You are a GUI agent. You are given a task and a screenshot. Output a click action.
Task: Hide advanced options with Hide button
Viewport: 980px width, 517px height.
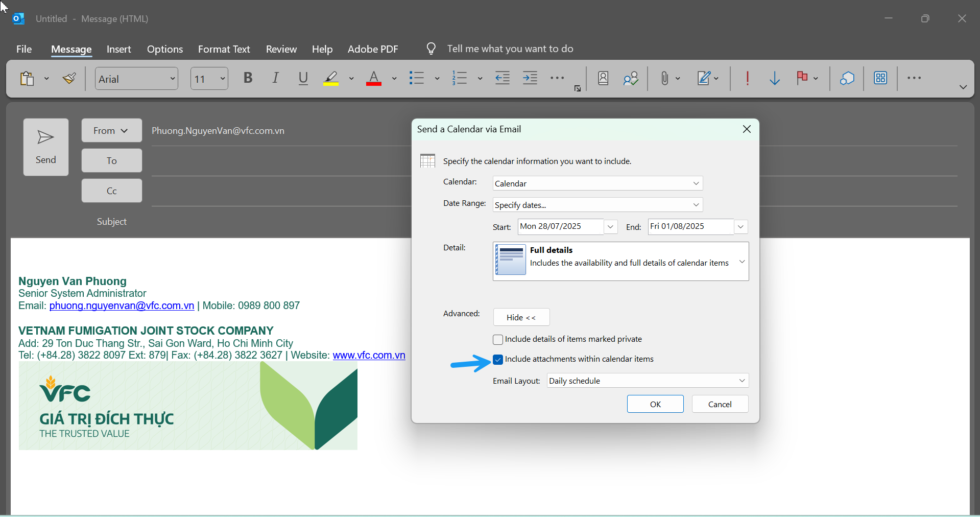(521, 317)
